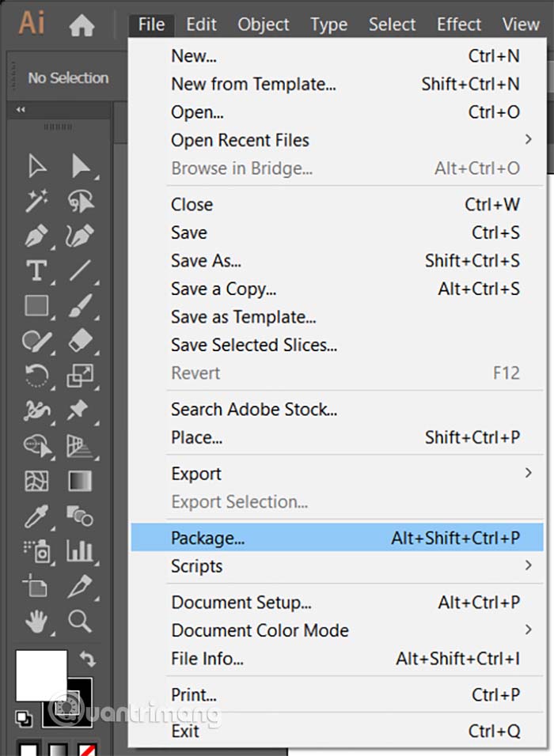
Task: Choose Open... menu entry
Action: [337, 112]
